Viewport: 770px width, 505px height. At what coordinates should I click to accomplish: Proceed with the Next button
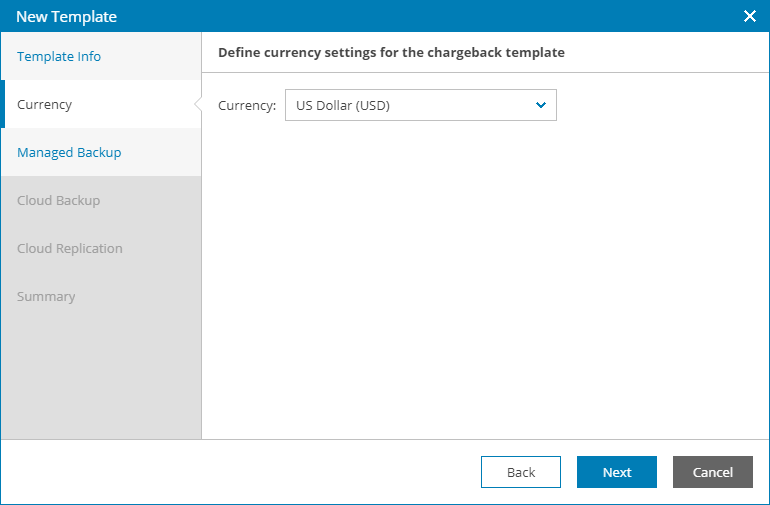tap(617, 472)
